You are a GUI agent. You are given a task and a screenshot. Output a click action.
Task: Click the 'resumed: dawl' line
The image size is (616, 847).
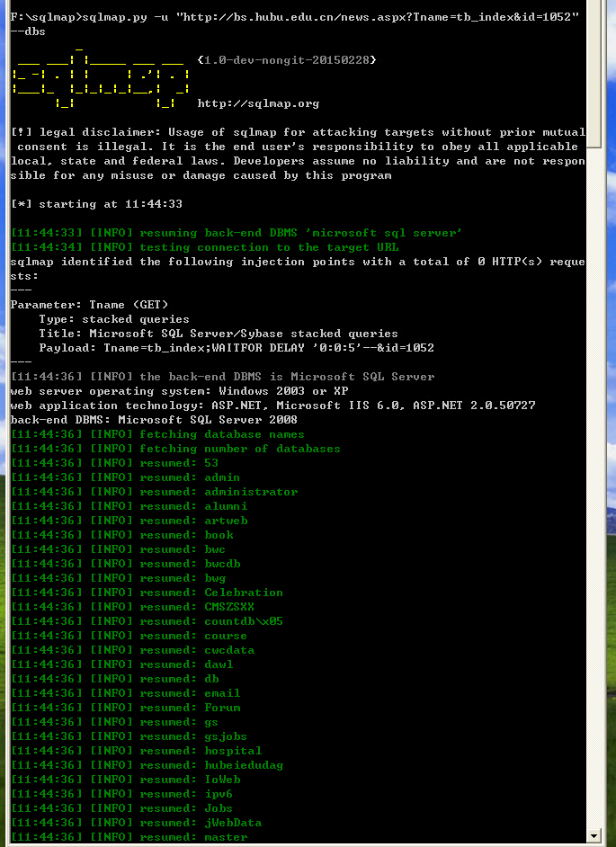[x=122, y=664]
